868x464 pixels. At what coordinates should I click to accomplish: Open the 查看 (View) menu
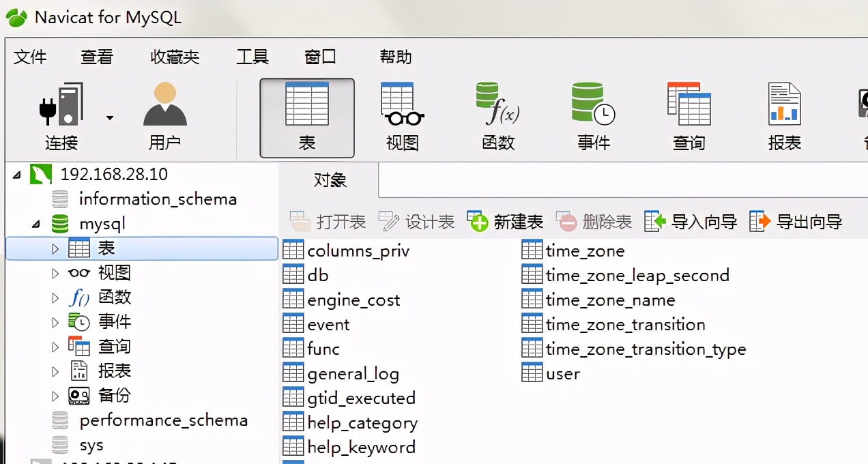coord(96,57)
